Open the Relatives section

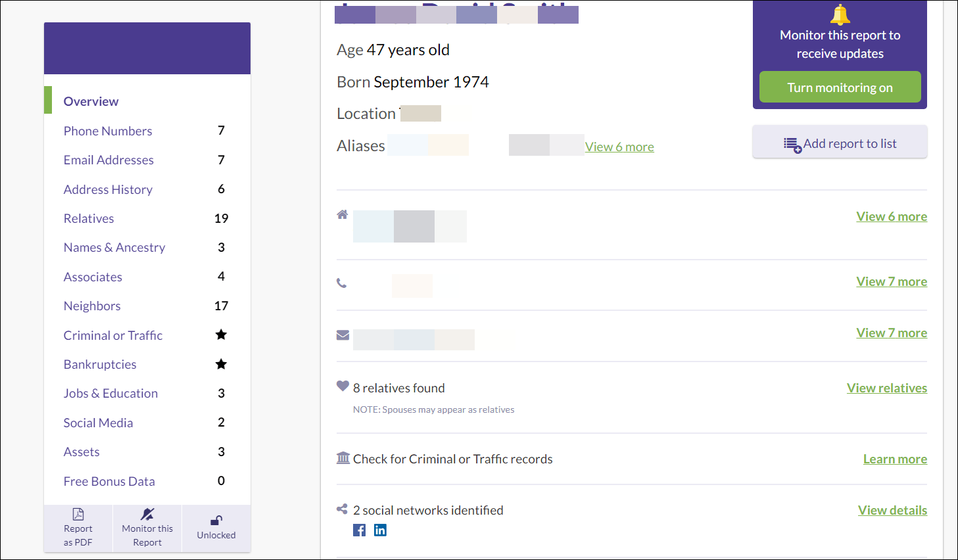pos(89,218)
